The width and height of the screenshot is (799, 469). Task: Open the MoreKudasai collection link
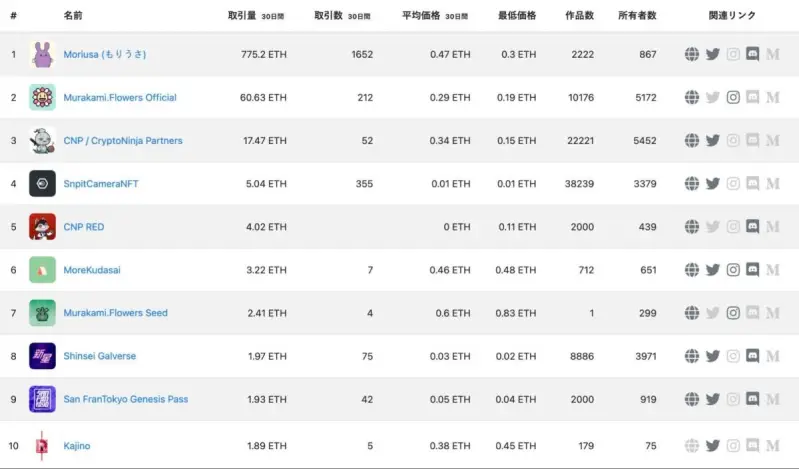[92, 270]
